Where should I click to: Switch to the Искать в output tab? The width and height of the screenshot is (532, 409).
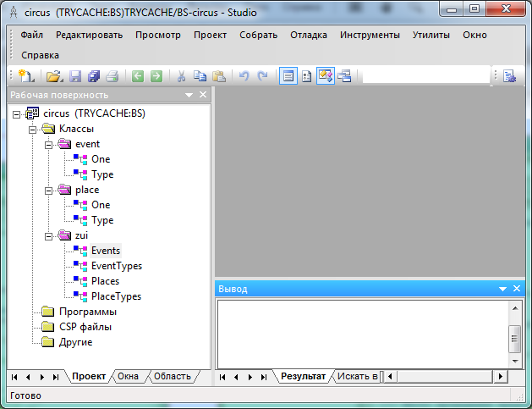pos(357,376)
